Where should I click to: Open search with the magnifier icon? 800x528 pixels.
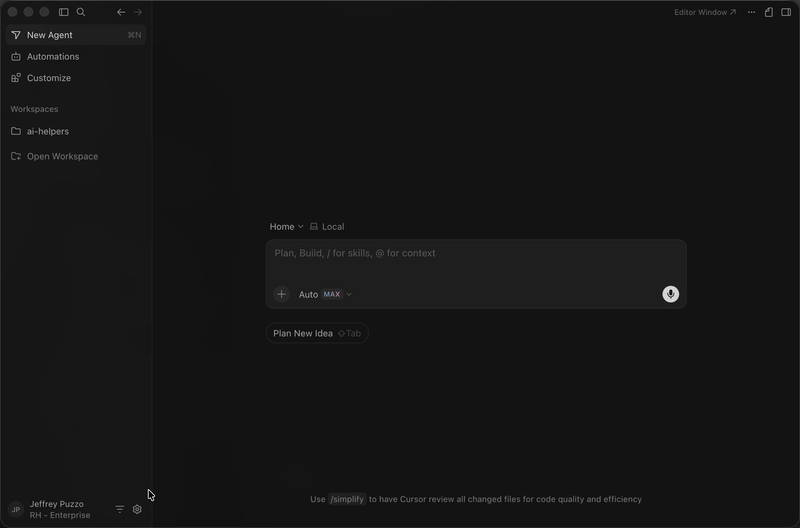point(81,12)
